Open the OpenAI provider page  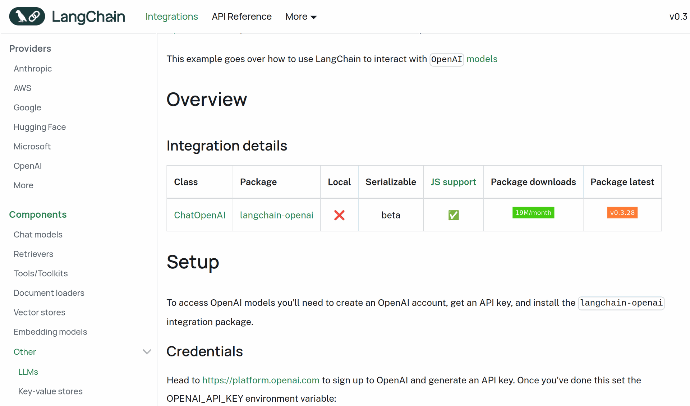[27, 166]
